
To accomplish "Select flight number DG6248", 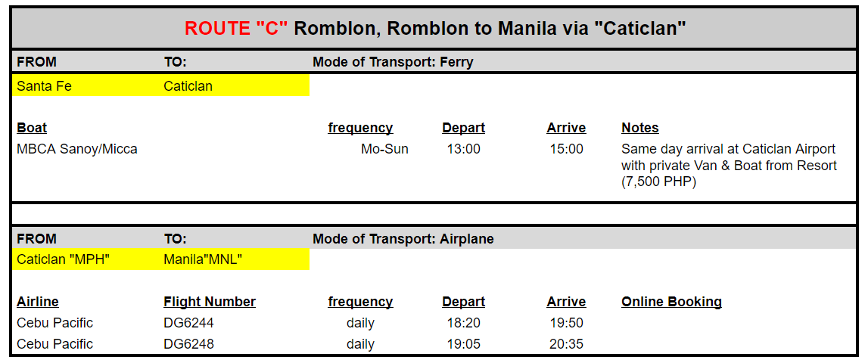I will click(x=188, y=343).
